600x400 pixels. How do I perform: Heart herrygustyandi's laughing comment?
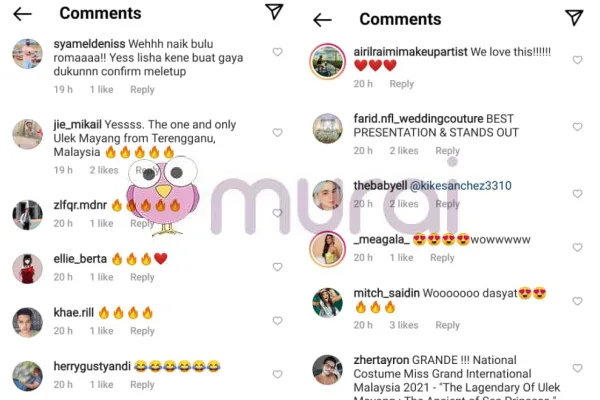(x=277, y=374)
